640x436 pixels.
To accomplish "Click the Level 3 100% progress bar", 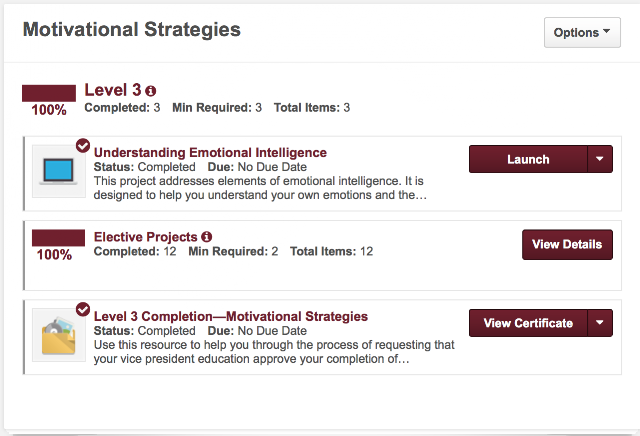I will [x=49, y=93].
